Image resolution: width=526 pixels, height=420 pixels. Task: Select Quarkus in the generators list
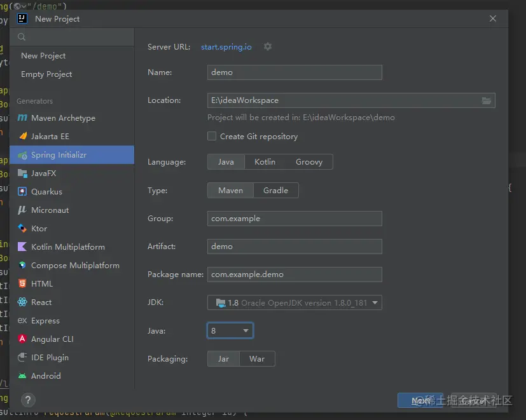tap(72, 191)
